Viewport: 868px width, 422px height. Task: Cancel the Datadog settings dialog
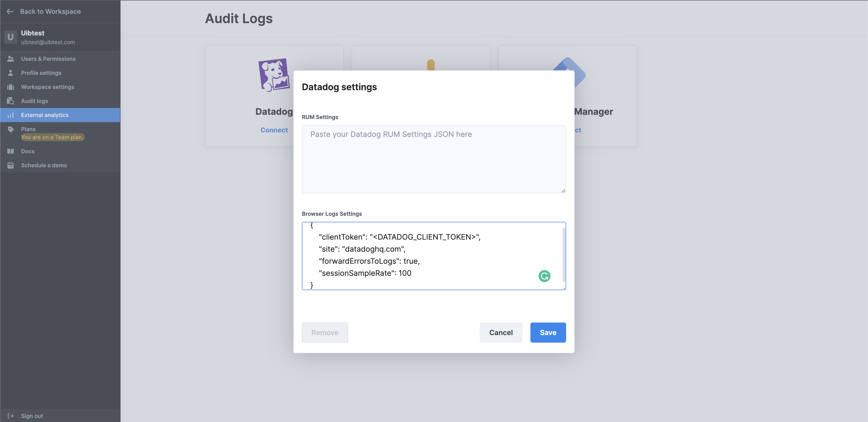pyautogui.click(x=501, y=333)
